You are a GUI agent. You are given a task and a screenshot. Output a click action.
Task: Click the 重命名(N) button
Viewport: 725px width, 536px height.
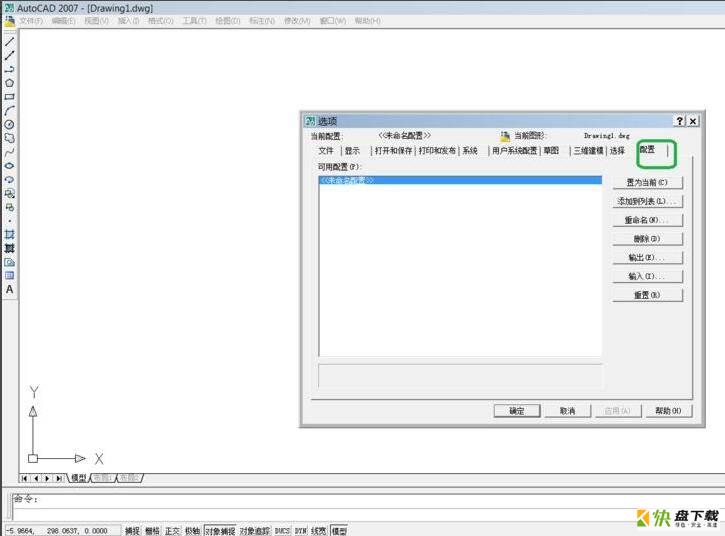[647, 220]
